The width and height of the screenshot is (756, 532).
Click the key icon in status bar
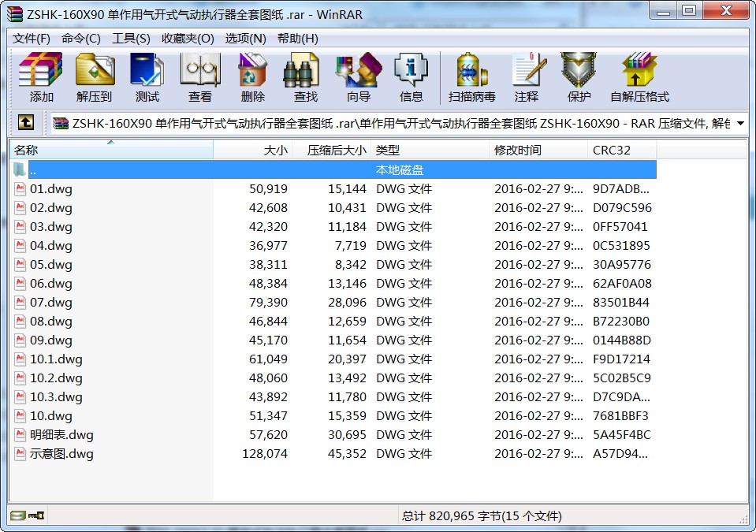36,515
